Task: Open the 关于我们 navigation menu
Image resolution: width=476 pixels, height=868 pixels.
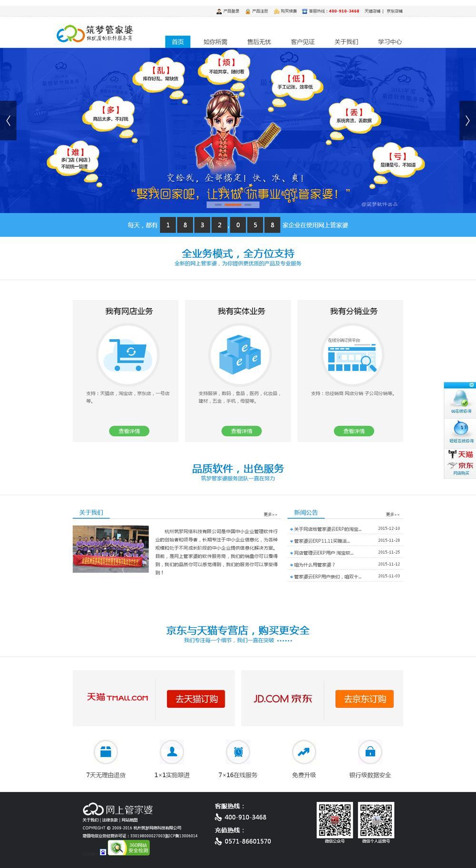Action: click(346, 42)
